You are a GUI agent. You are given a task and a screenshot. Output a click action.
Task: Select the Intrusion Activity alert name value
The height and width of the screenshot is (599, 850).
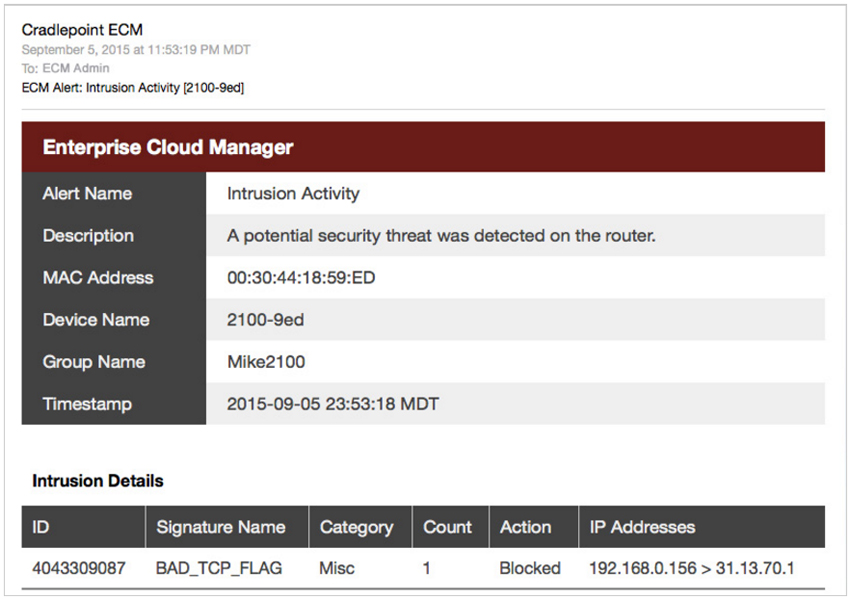[293, 194]
